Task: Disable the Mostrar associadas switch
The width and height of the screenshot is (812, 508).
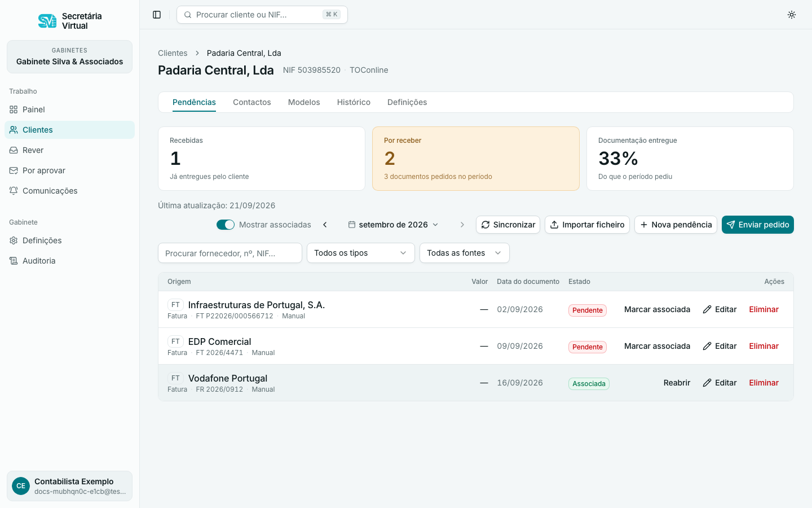Action: (226, 225)
